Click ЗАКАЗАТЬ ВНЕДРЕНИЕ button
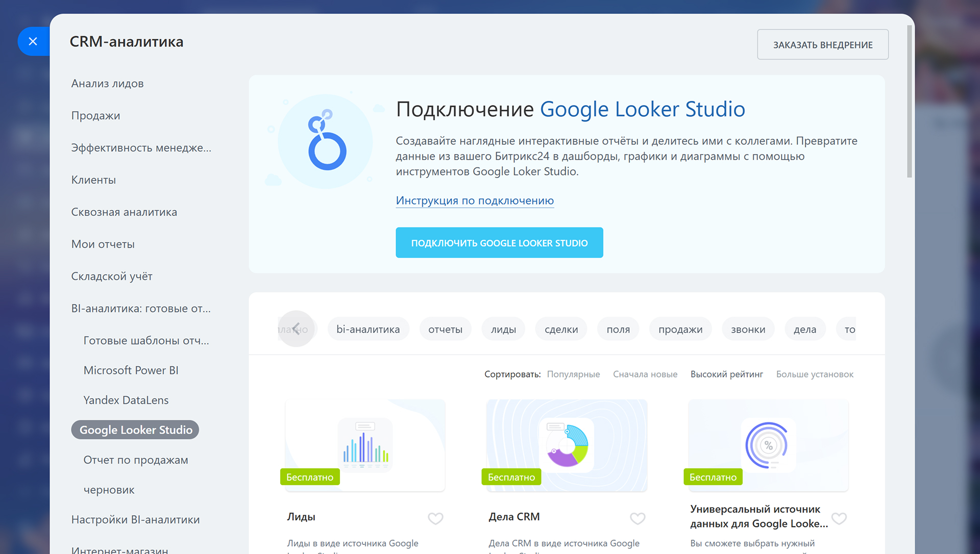This screenshot has height=554, width=980. (x=823, y=45)
